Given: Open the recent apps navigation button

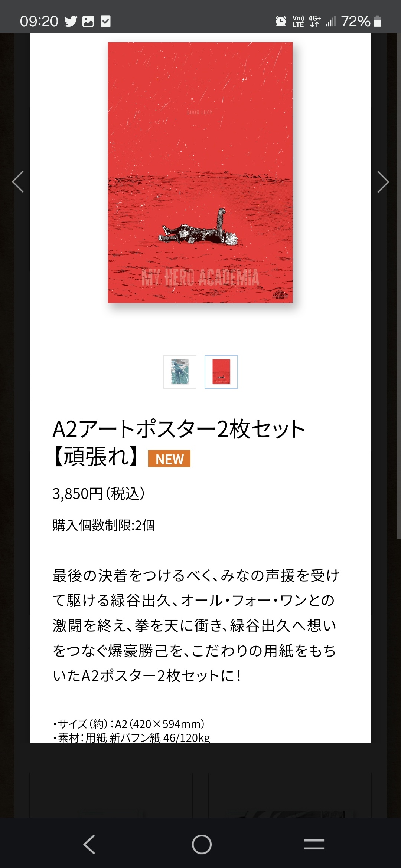Looking at the screenshot, I should (x=314, y=845).
